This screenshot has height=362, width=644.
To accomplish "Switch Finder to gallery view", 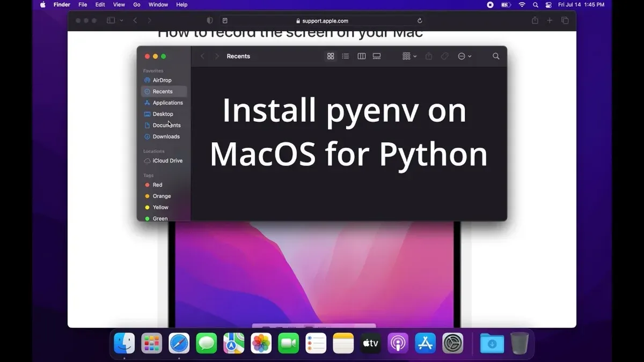I will [377, 56].
